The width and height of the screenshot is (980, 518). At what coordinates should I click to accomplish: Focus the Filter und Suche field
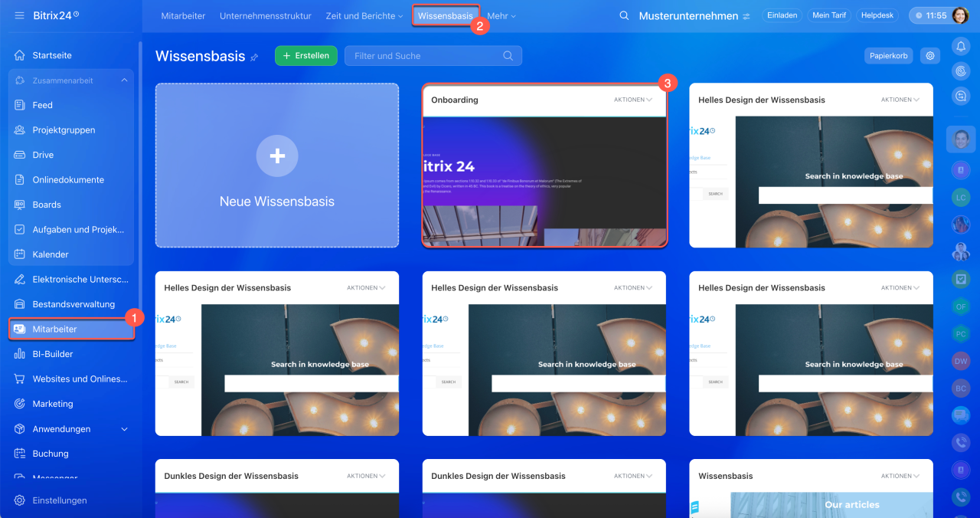coord(433,56)
